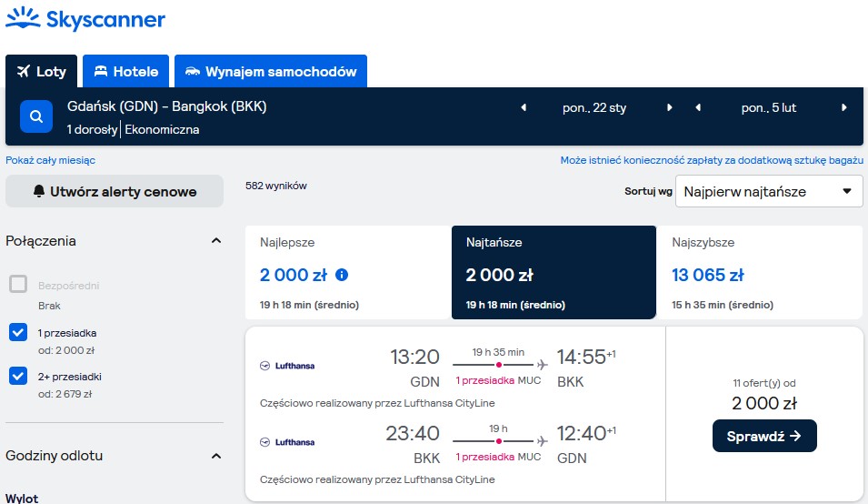
Task: Click the Gdańsk (GDN) - Bangkok (BKK) route
Action: (166, 106)
